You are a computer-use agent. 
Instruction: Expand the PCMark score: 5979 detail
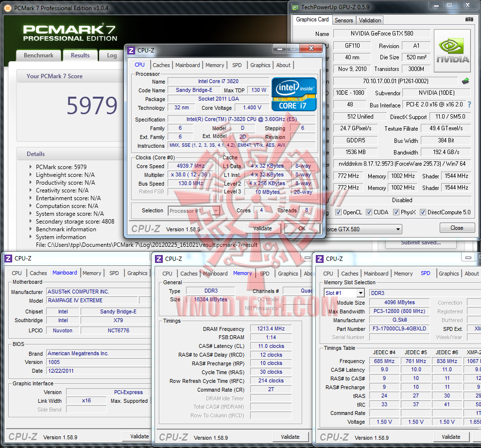(31, 167)
